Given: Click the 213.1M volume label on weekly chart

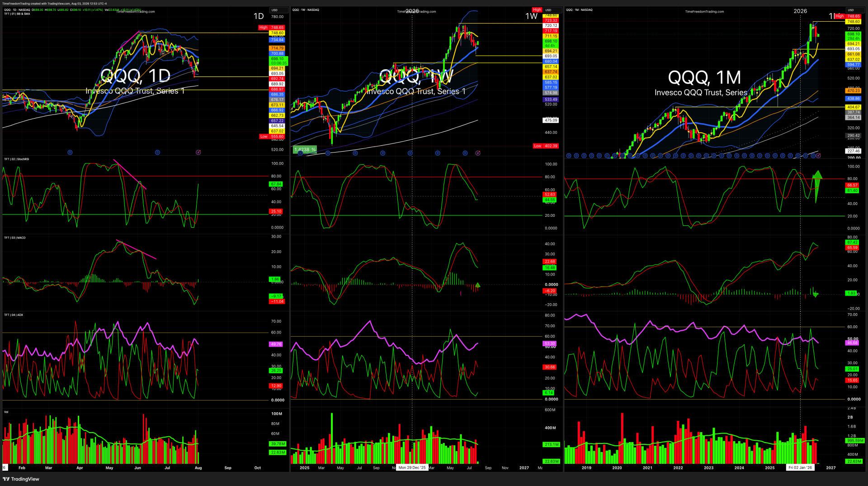Looking at the screenshot, I should pyautogui.click(x=552, y=444).
